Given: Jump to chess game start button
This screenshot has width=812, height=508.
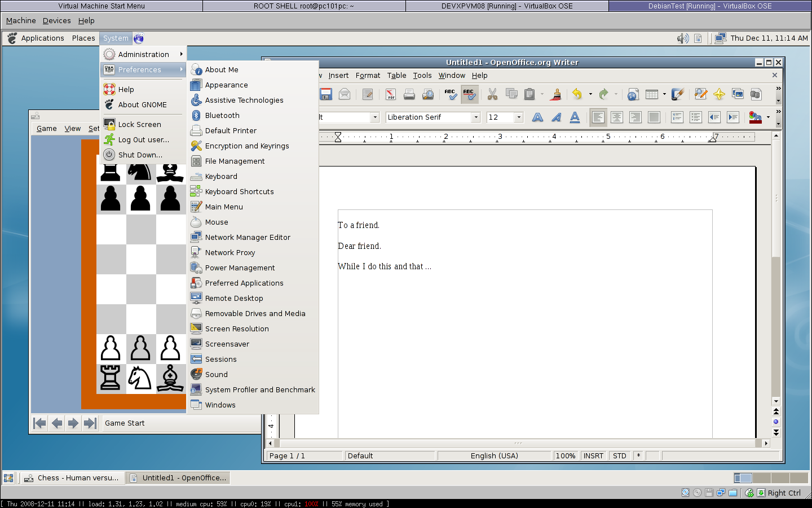Looking at the screenshot, I should tap(39, 423).
